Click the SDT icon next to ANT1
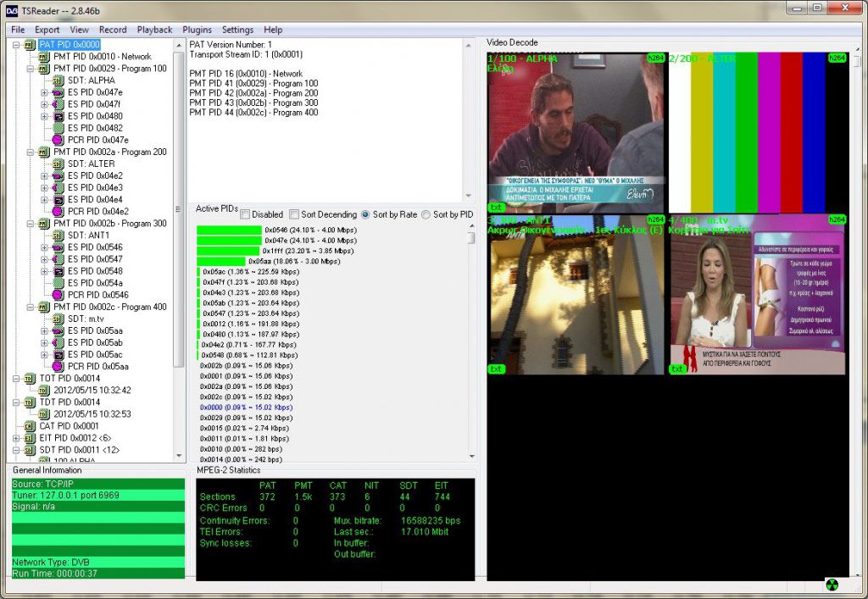The image size is (868, 599). [58, 236]
